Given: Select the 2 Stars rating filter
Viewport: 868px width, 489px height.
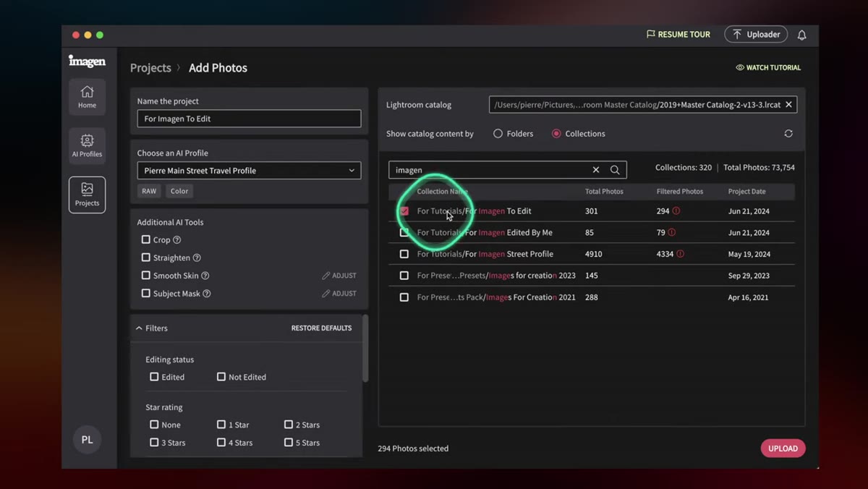Looking at the screenshot, I should pos(289,425).
